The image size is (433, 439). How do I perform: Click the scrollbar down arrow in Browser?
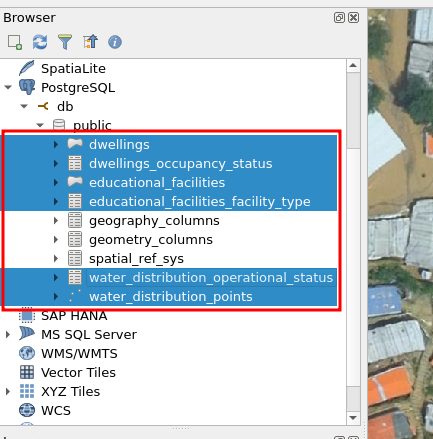click(353, 418)
